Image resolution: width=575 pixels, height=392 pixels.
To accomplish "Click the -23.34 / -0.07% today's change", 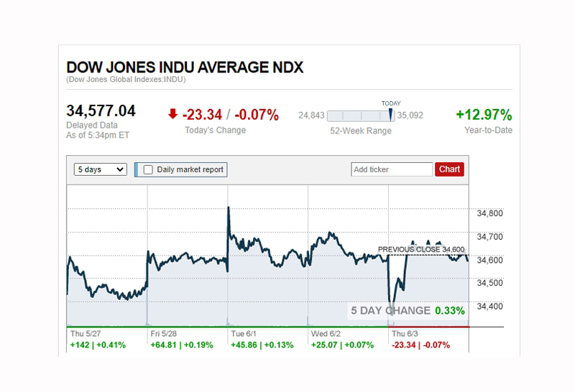I will (x=230, y=115).
